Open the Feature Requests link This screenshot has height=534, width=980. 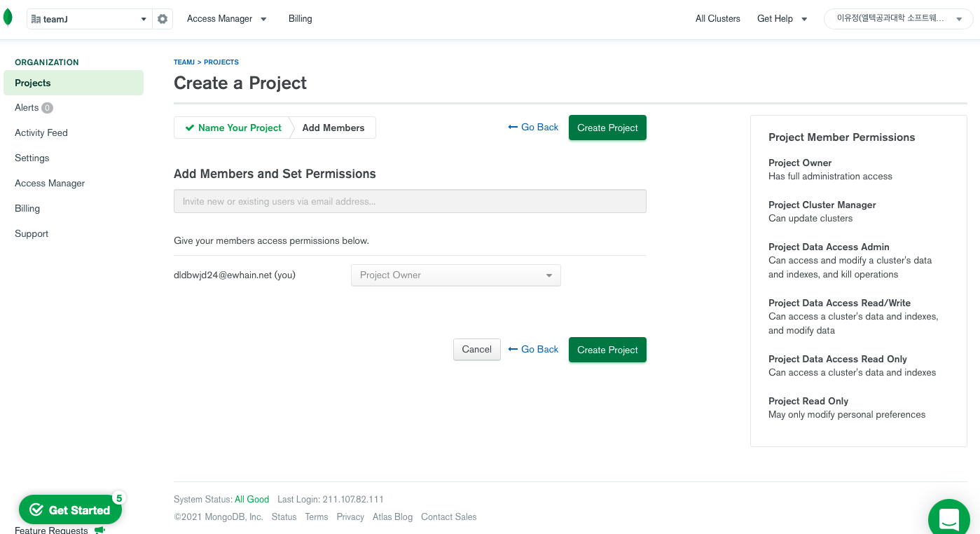point(51,530)
